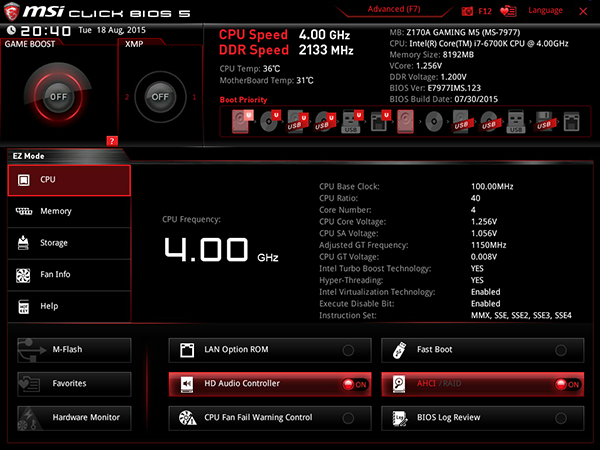This screenshot has height=450, width=600.
Task: Select XMP profile 1 number
Action: (x=194, y=97)
